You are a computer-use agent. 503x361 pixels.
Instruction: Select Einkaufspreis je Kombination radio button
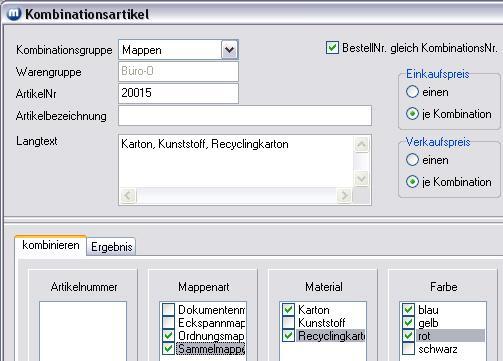(x=412, y=114)
